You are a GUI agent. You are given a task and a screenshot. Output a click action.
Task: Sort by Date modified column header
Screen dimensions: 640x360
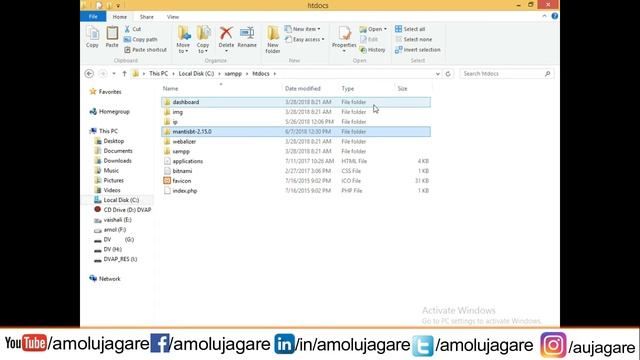pyautogui.click(x=302, y=88)
